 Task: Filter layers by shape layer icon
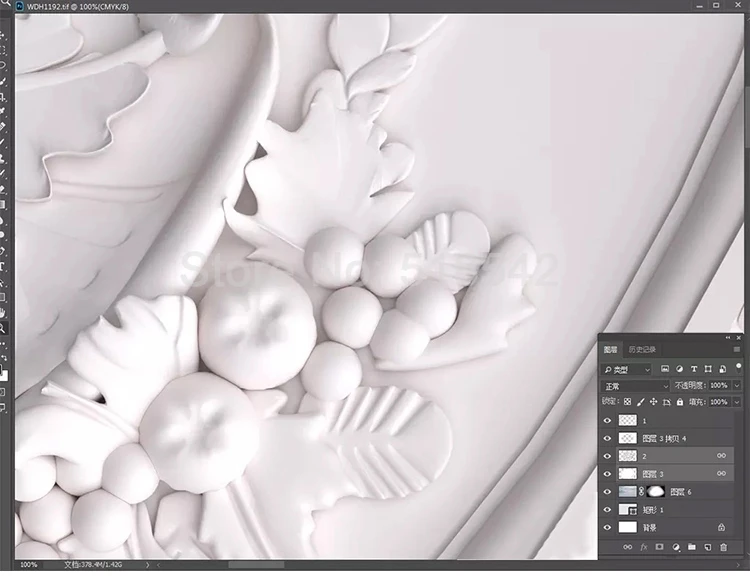coord(708,369)
